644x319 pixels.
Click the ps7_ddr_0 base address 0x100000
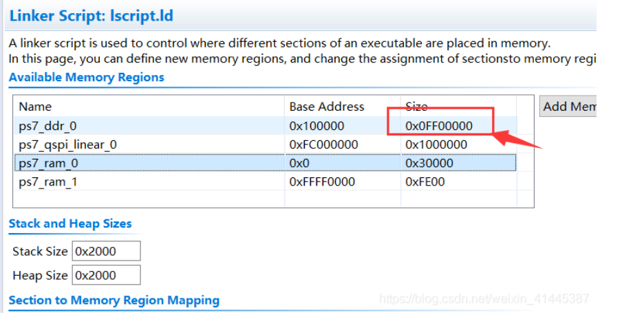click(316, 126)
